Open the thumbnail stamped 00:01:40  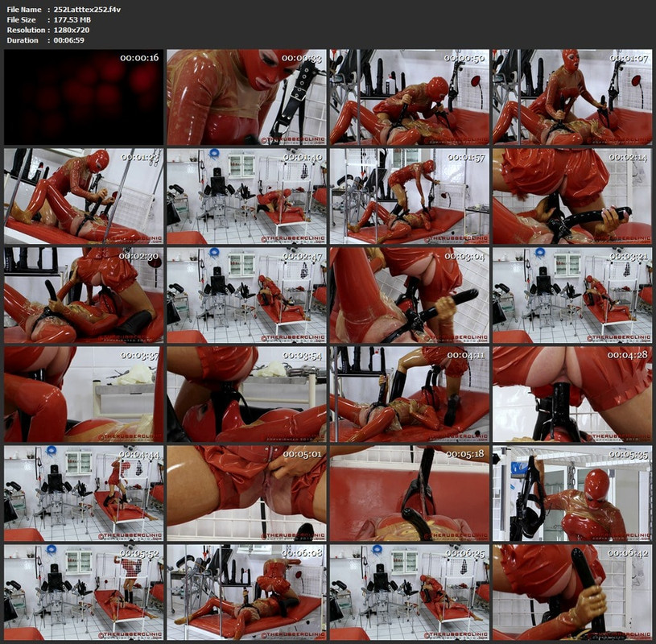246,196
